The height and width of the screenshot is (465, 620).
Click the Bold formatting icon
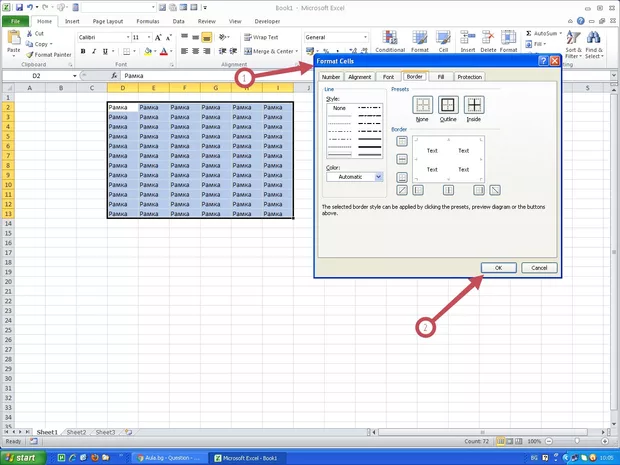(82, 50)
